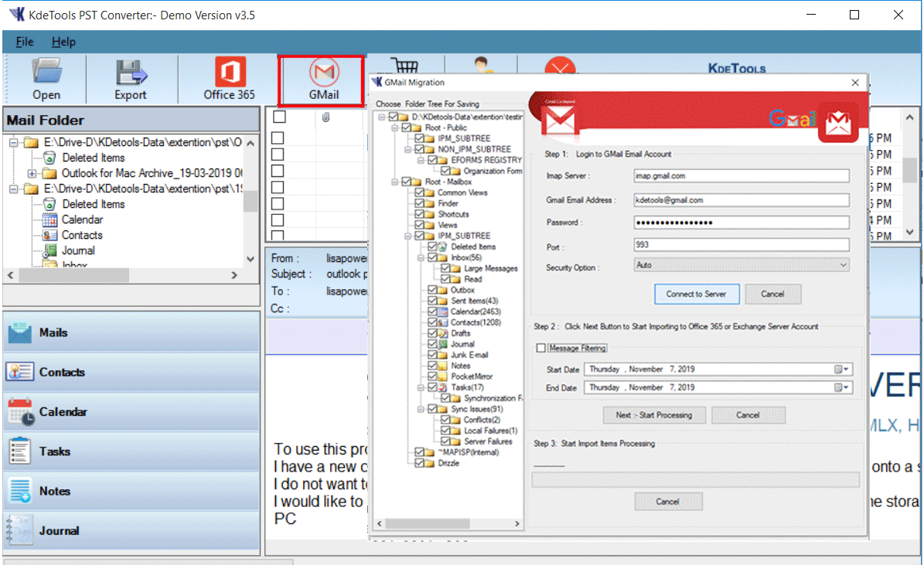The width and height of the screenshot is (924, 565).
Task: Click the attachment paperclip column header
Action: (x=326, y=117)
